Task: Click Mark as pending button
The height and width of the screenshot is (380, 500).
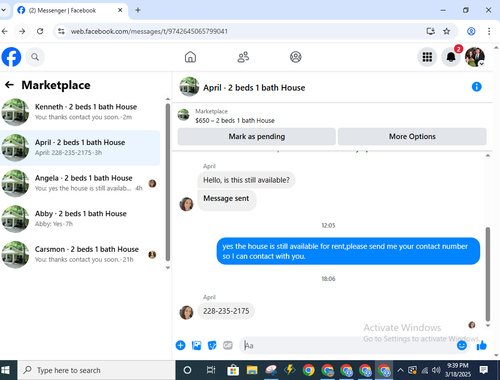Action: [256, 137]
